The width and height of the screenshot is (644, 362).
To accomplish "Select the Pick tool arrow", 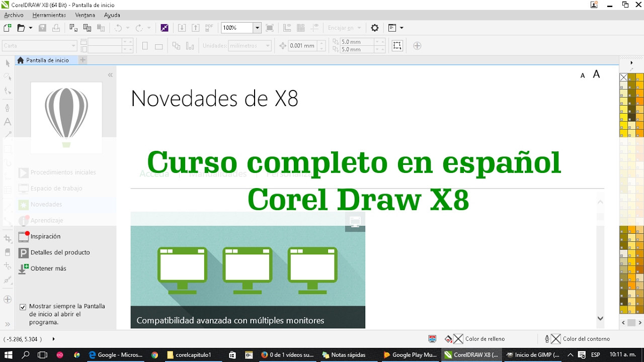I will [8, 63].
